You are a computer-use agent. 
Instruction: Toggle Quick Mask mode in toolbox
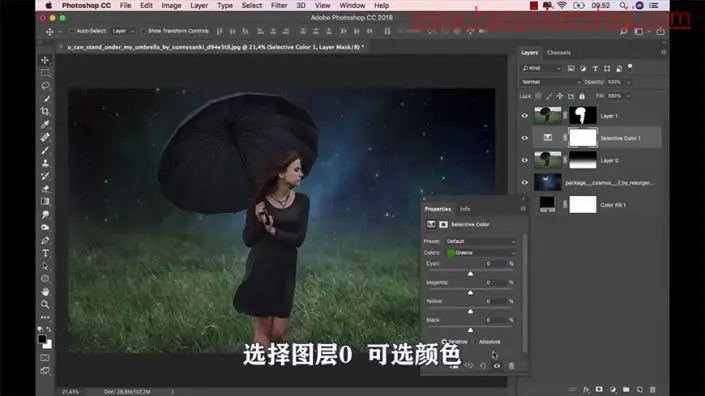[x=45, y=358]
